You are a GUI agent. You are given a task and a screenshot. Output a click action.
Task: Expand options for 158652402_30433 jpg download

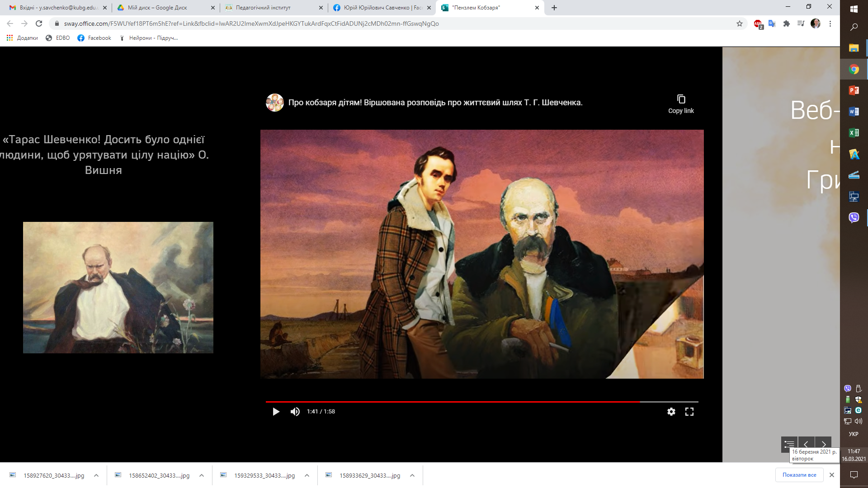click(x=202, y=475)
